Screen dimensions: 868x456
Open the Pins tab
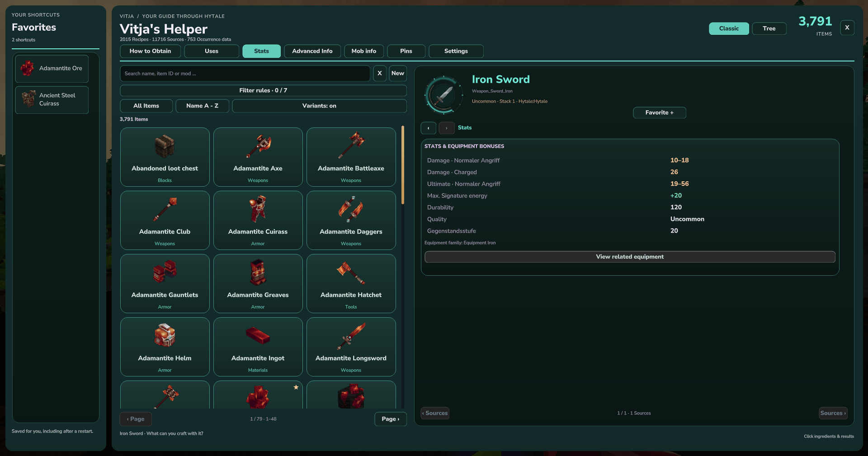click(x=406, y=51)
